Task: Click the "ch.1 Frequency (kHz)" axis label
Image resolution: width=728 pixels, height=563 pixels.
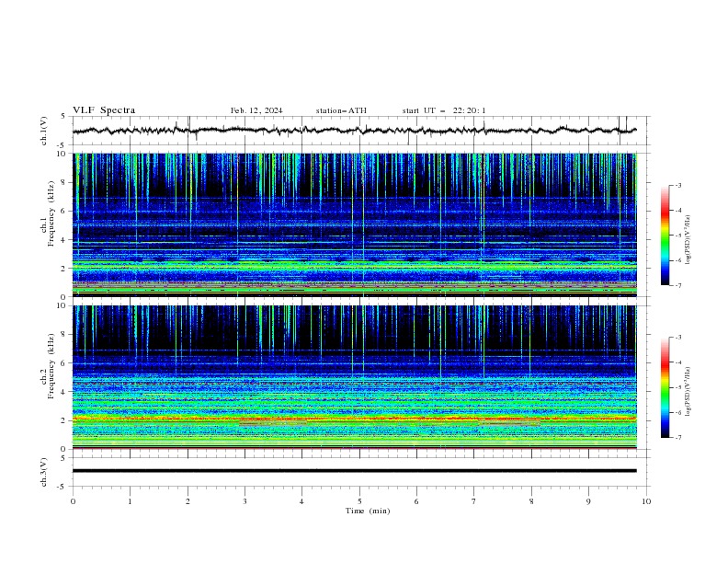Action: (x=48, y=214)
